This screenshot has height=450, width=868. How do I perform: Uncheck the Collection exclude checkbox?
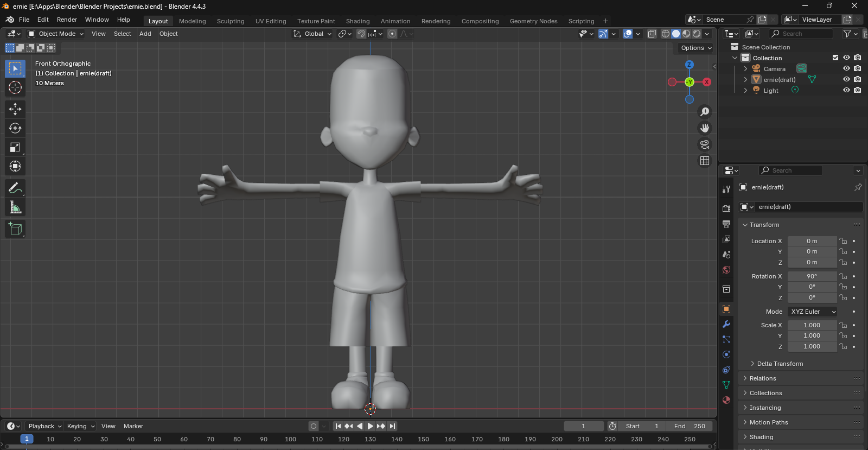pos(835,58)
